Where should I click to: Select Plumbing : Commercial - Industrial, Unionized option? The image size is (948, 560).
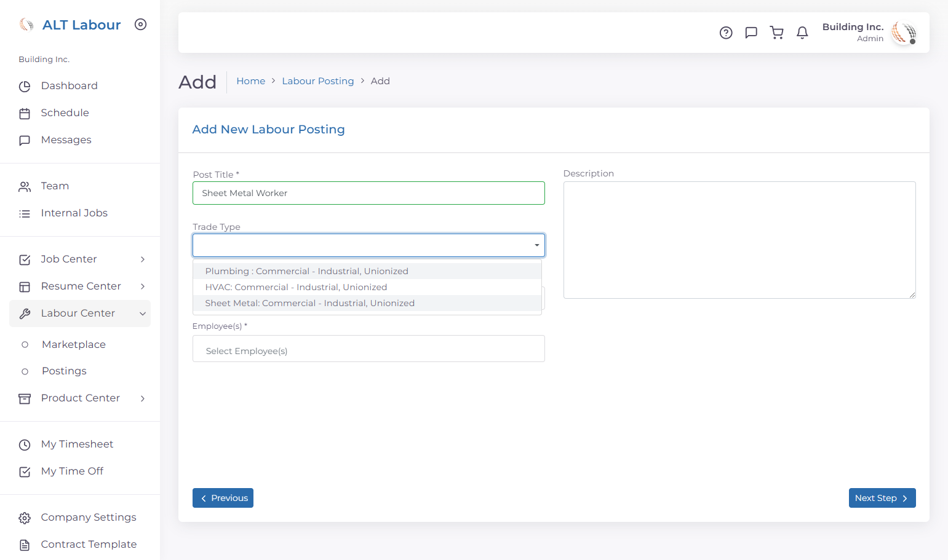367,271
